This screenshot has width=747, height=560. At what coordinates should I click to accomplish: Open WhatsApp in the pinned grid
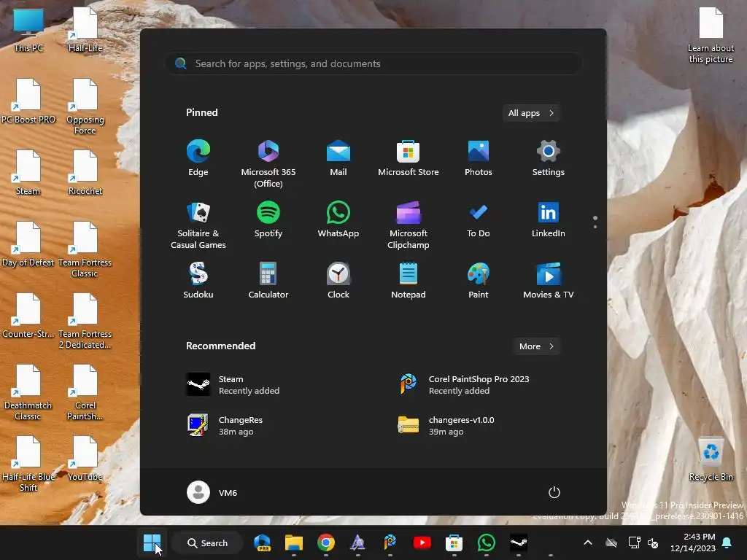pos(338,219)
